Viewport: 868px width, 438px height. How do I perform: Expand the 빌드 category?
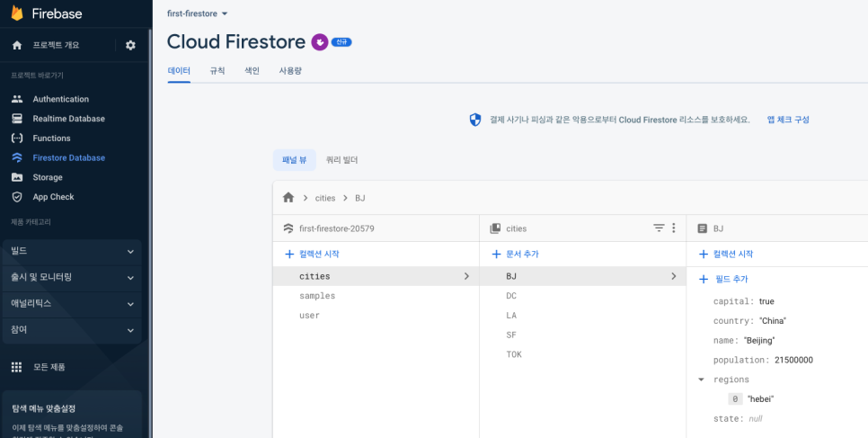72,252
